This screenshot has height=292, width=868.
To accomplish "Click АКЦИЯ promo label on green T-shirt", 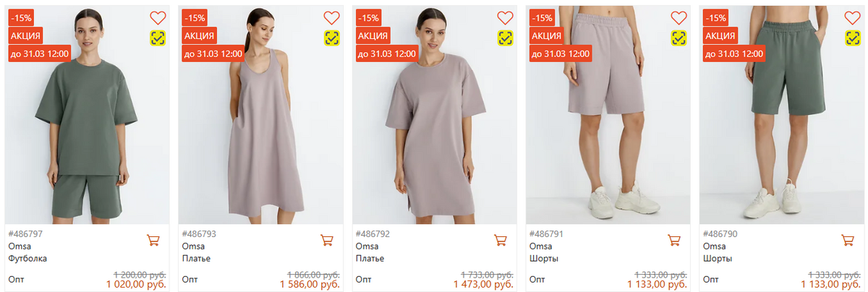I will pos(25,36).
